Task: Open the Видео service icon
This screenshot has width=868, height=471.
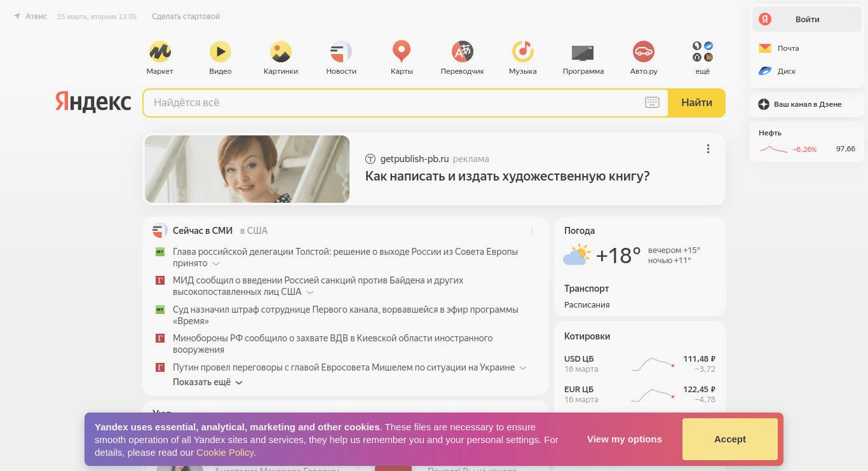Action: coord(220,51)
